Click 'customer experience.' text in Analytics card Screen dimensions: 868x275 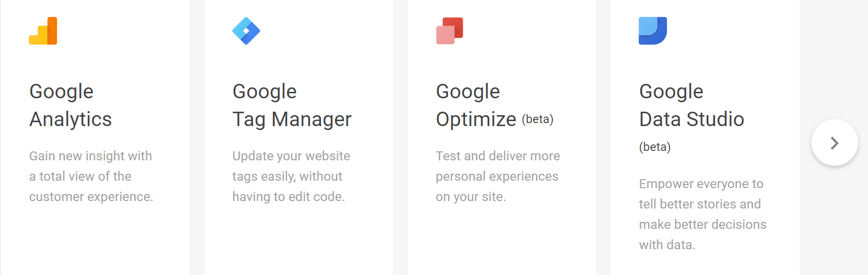point(91,197)
